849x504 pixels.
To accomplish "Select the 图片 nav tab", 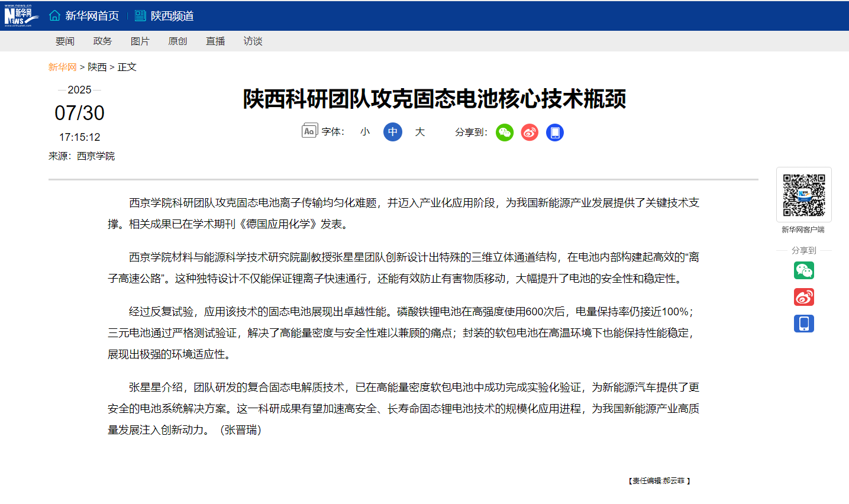I will click(140, 41).
